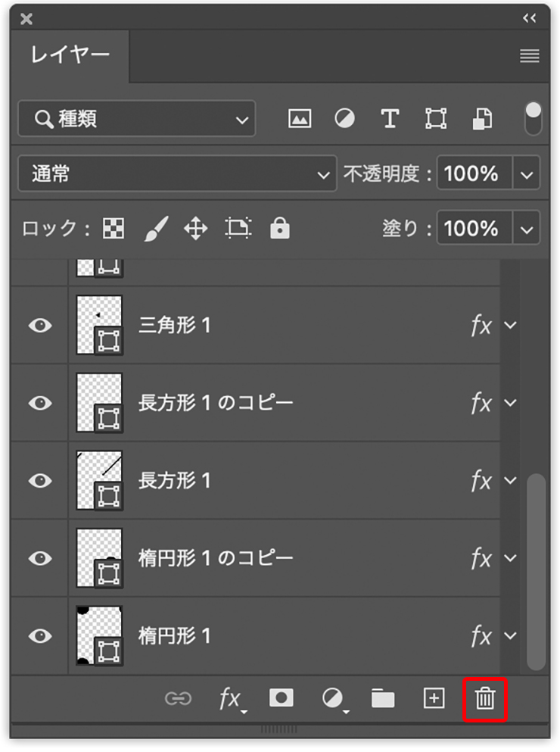Hide the 三角形 1 layer
The height and width of the screenshot is (752, 560).
click(x=40, y=326)
